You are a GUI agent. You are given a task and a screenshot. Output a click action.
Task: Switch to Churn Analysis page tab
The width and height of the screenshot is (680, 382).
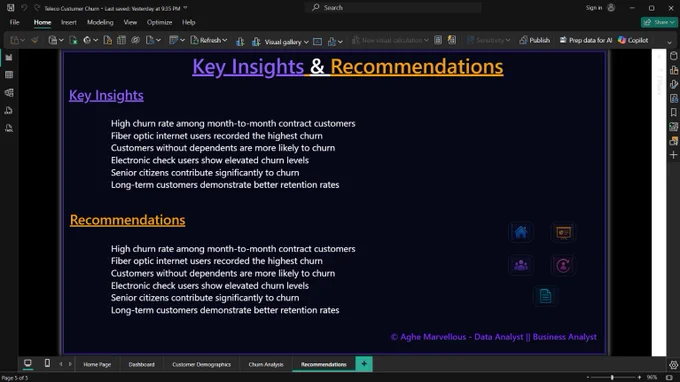tap(266, 364)
